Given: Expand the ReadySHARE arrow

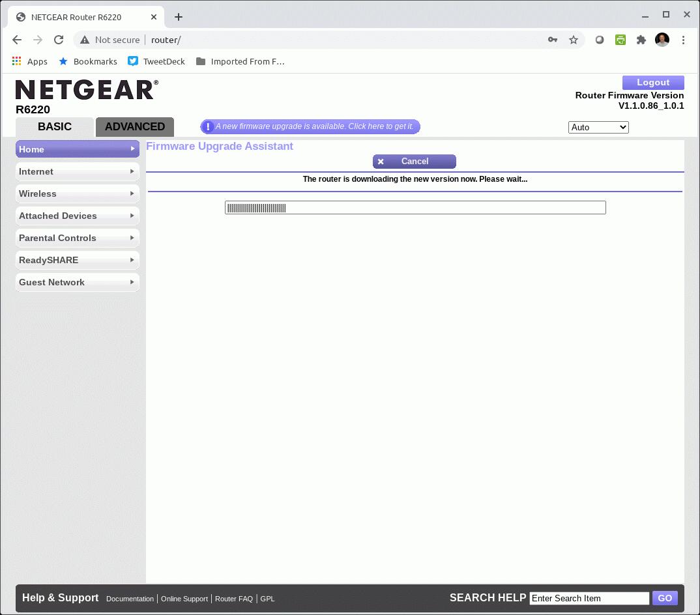Looking at the screenshot, I should (132, 260).
